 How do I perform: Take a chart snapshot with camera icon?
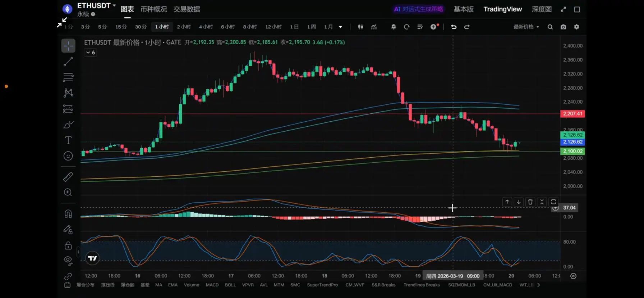tap(563, 27)
